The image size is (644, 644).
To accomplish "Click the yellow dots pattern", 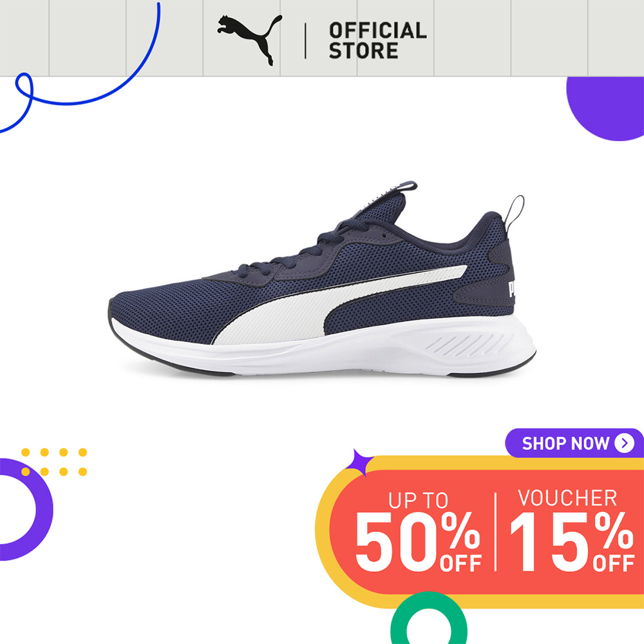I will (x=54, y=462).
